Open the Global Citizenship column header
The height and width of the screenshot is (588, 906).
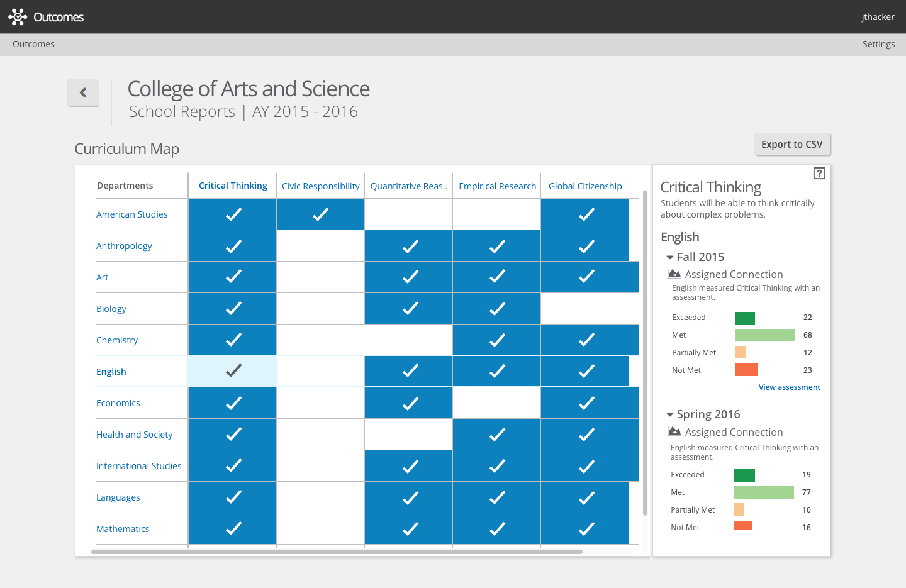tap(585, 186)
